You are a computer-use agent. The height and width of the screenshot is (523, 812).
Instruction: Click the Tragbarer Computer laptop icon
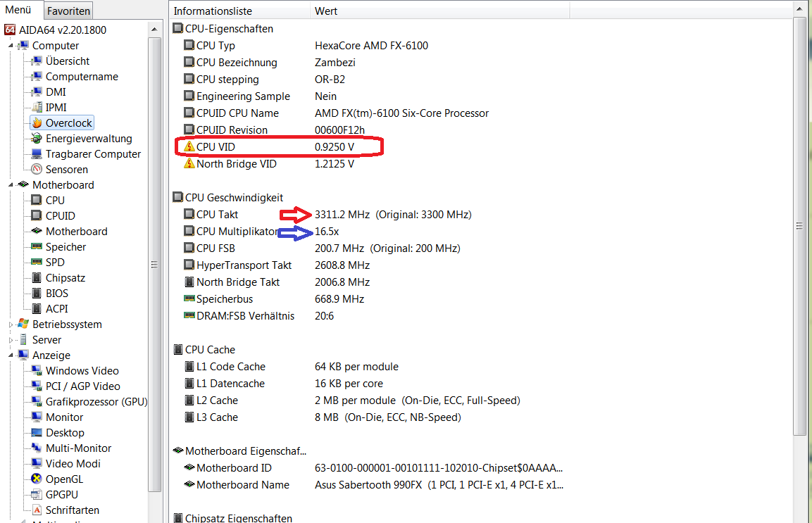37,154
